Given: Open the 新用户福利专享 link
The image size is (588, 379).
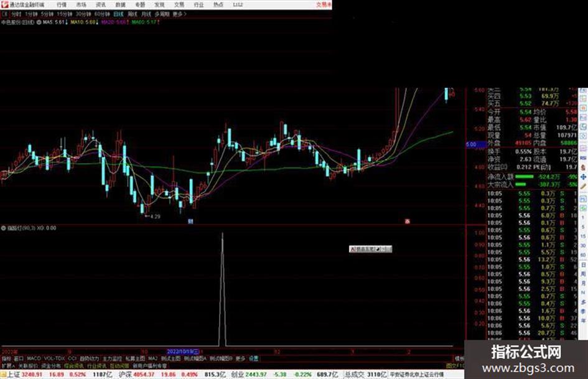Looking at the screenshot, I should point(149,366).
